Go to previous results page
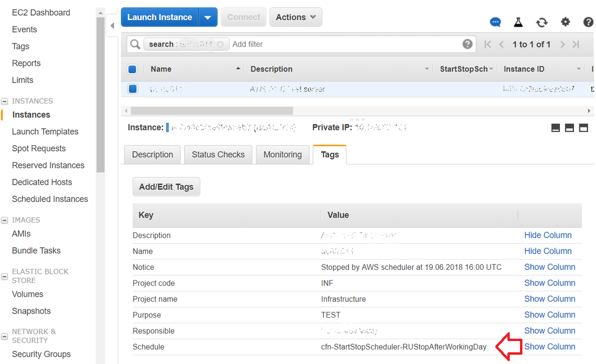 coord(501,44)
